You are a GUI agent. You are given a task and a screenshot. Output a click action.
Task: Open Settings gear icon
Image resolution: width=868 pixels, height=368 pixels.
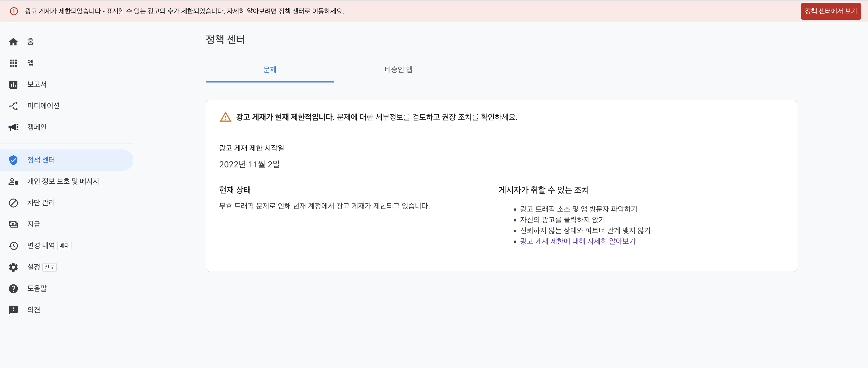coord(13,267)
